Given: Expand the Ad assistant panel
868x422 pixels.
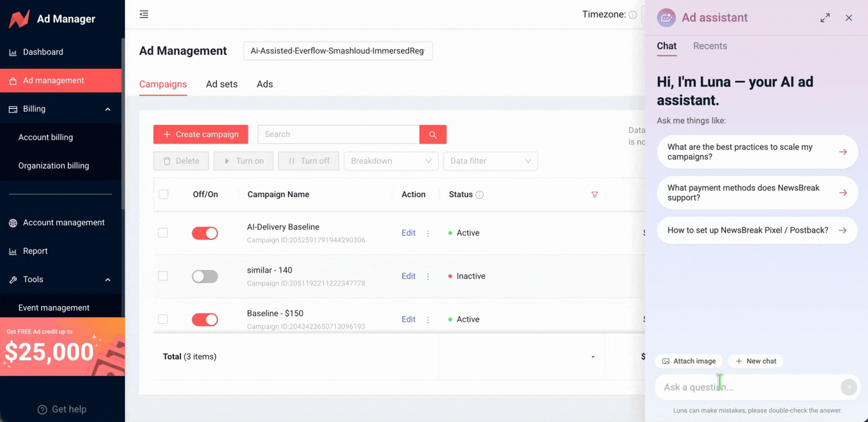Looking at the screenshot, I should coord(825,18).
